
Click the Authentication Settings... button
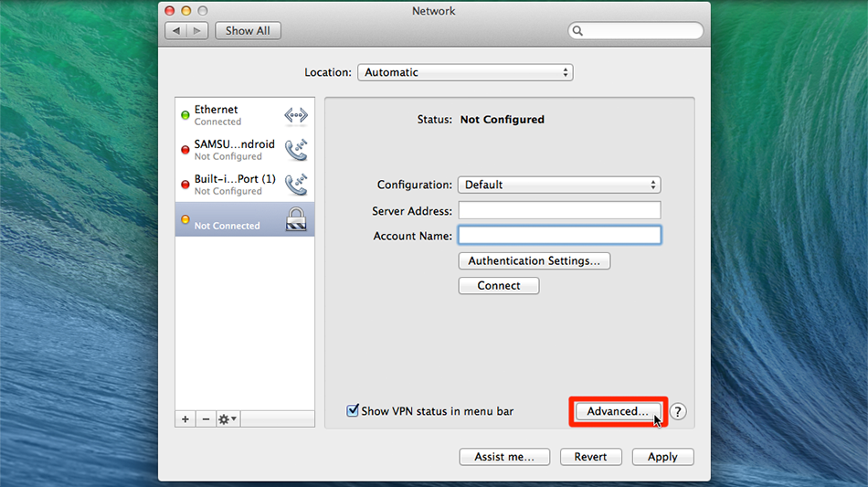tap(534, 260)
